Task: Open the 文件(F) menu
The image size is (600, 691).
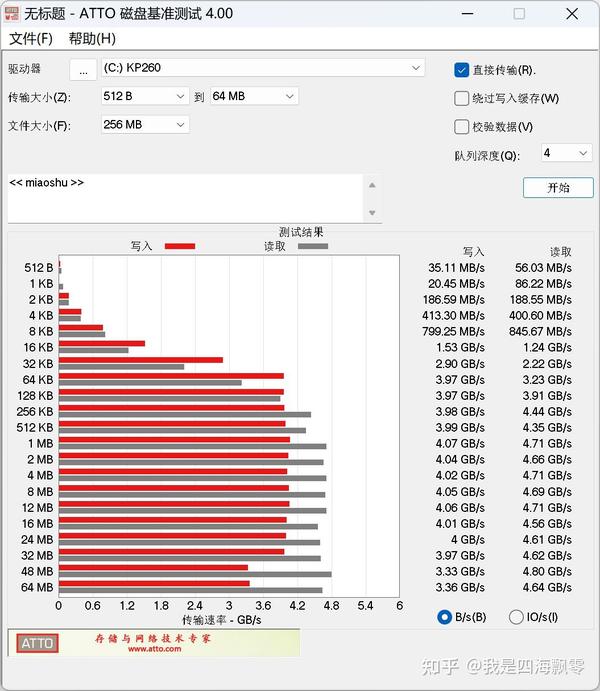Action: [x=30, y=39]
